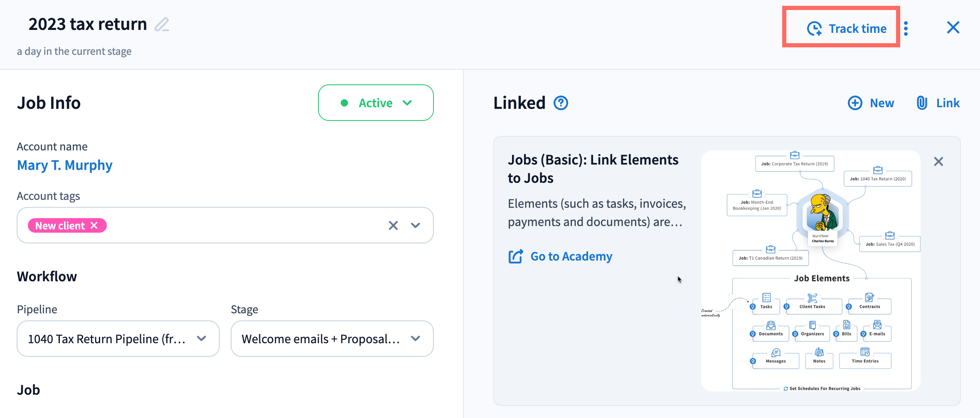Click the pencil edit icon beside job title
Screen dimensions: 980x418
point(162,25)
